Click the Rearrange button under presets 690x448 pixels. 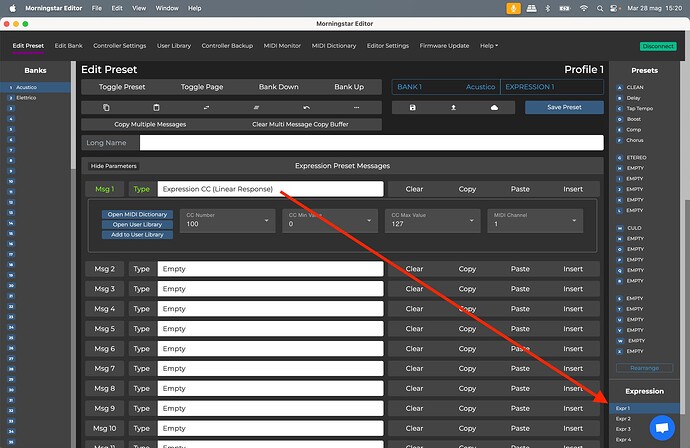pyautogui.click(x=645, y=368)
